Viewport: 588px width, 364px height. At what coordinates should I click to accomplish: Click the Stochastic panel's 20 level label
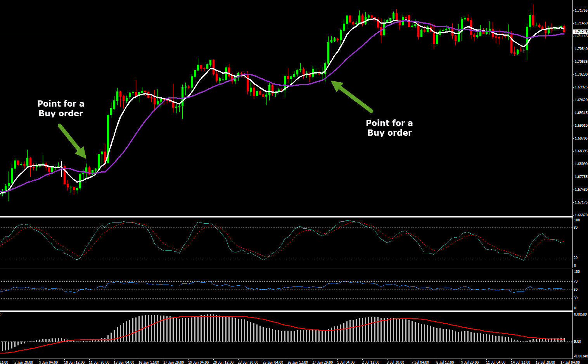tap(576, 258)
